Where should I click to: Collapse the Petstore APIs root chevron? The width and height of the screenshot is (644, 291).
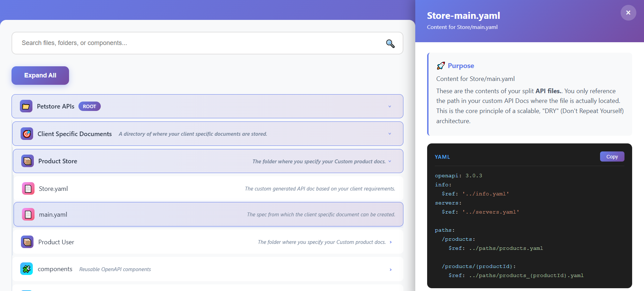[x=390, y=106]
